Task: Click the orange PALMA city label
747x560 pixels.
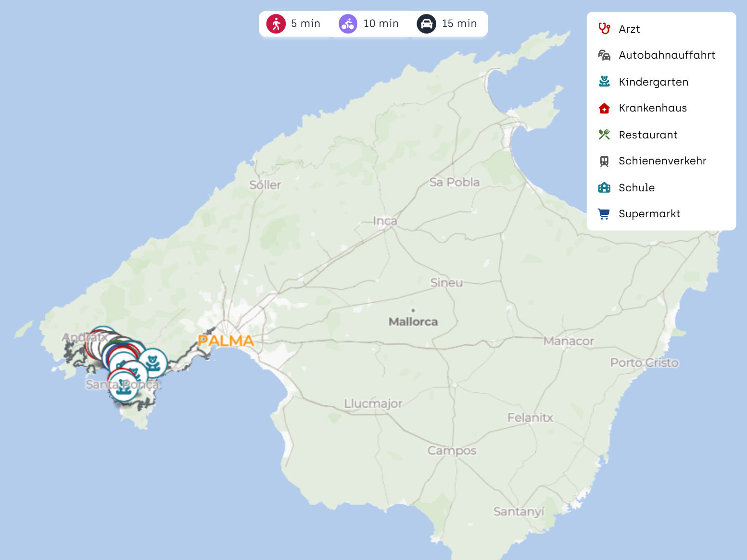Action: pos(226,341)
